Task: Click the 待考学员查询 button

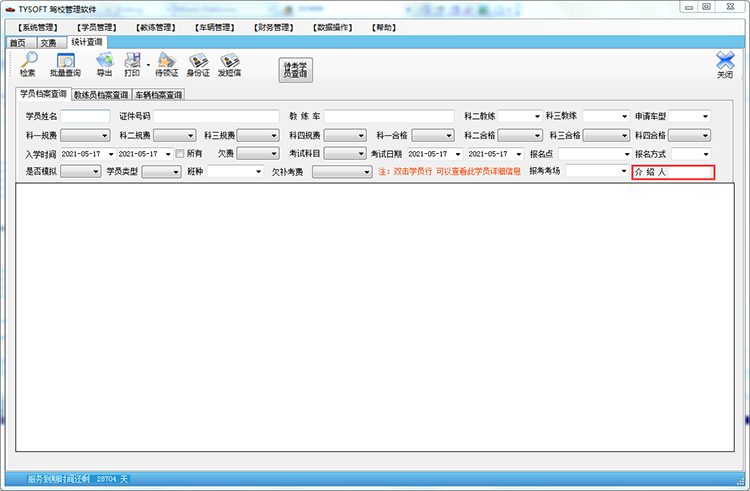Action: tap(295, 69)
